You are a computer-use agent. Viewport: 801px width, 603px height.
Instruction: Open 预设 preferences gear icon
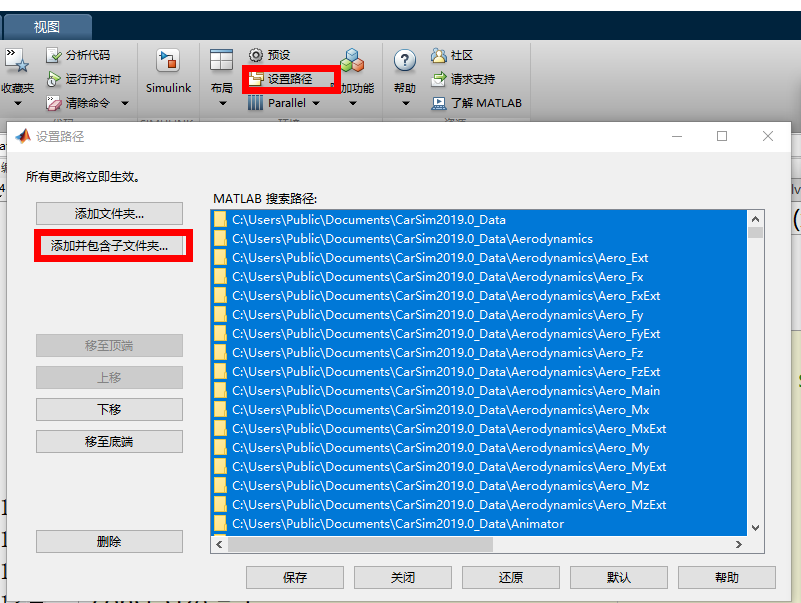point(255,55)
